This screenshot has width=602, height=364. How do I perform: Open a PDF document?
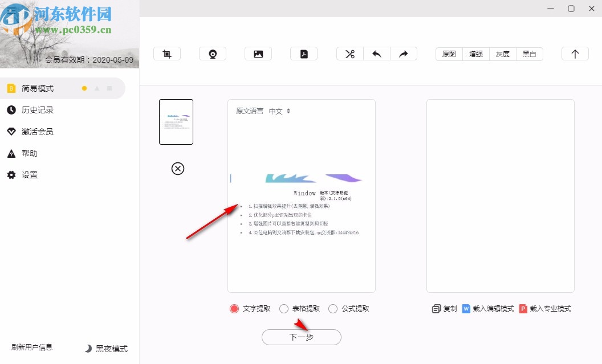click(x=303, y=53)
